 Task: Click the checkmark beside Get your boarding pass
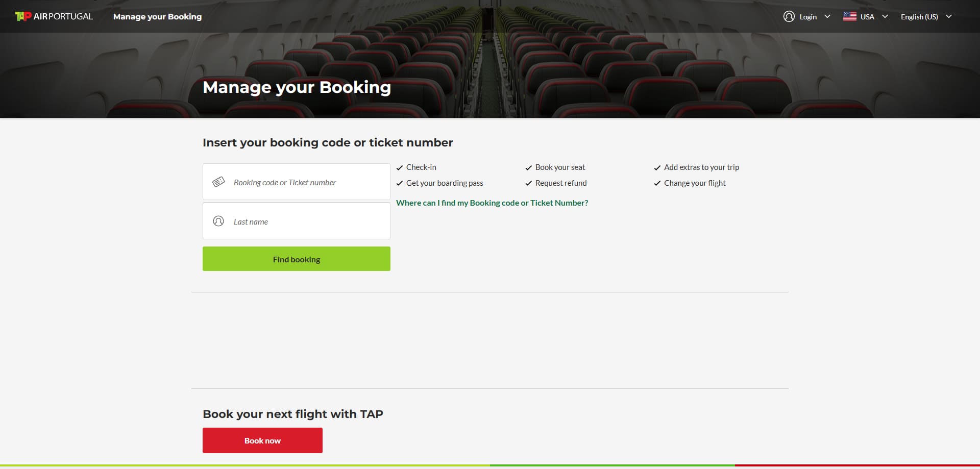400,183
